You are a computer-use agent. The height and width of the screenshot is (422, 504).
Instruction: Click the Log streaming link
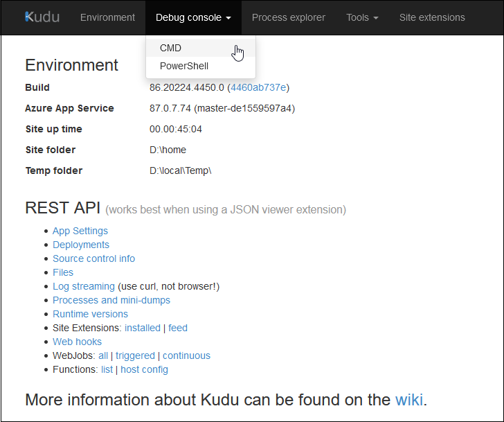tap(84, 286)
